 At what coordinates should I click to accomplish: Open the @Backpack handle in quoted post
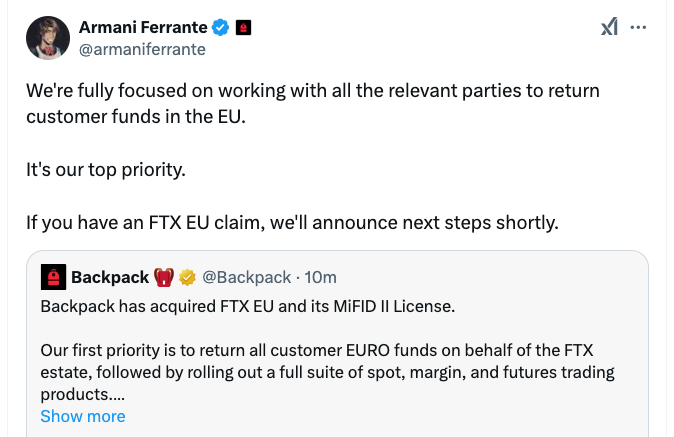point(247,277)
